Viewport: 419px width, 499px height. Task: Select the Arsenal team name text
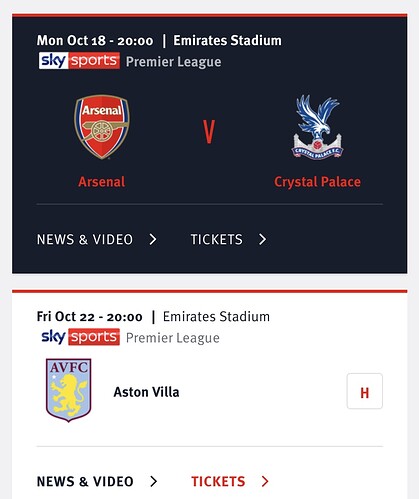tap(102, 182)
